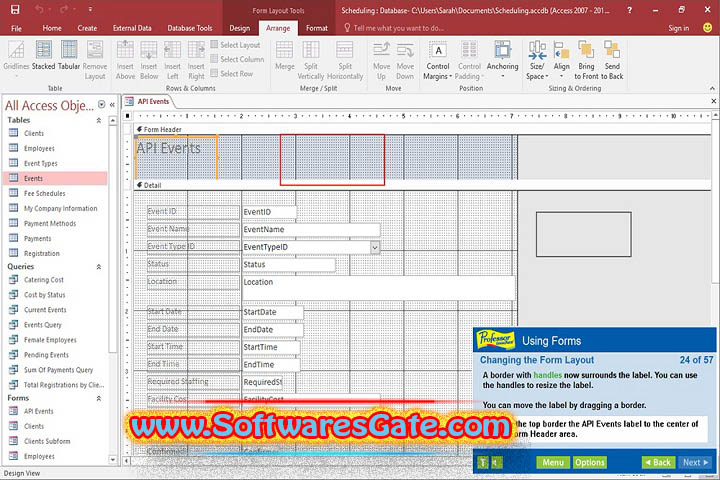The height and width of the screenshot is (480, 720).
Task: Click the Move Up button
Action: pyautogui.click(x=381, y=60)
